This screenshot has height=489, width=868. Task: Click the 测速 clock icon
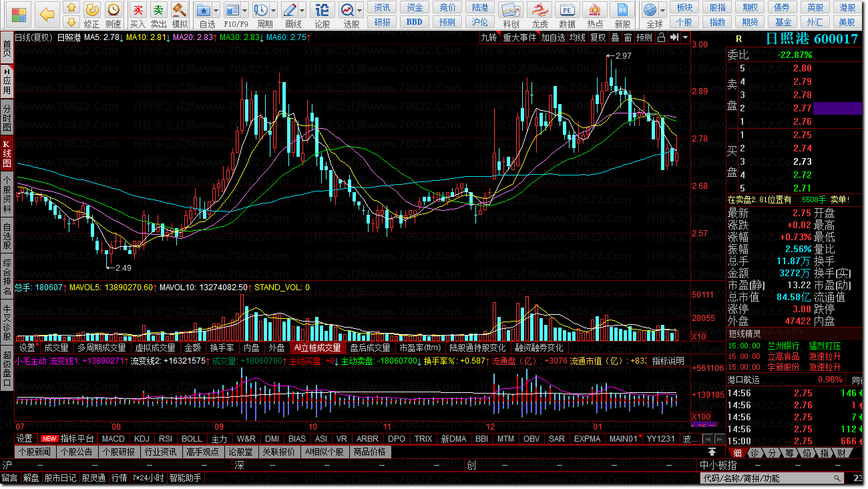point(114,9)
